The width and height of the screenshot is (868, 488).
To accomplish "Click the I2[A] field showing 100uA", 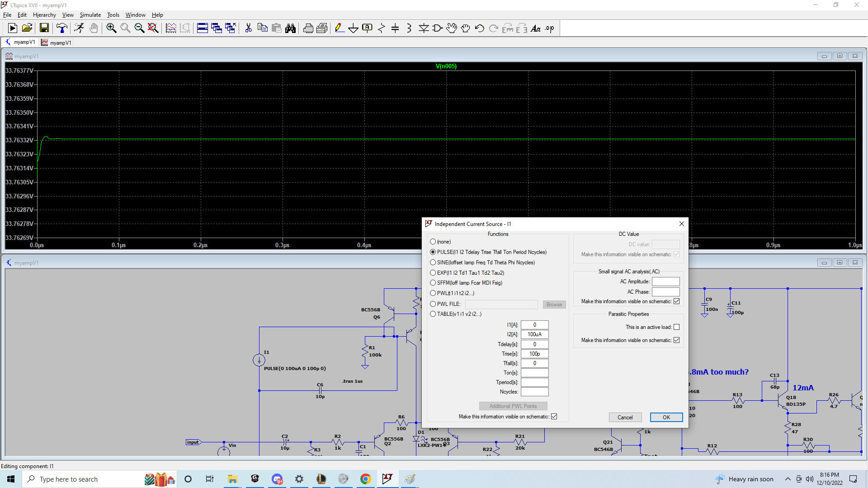I will (535, 334).
